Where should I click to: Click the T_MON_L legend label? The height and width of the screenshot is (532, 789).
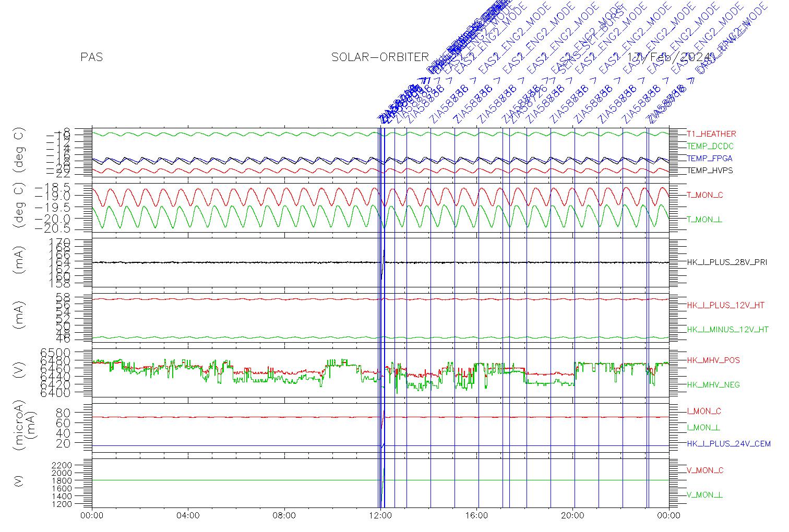pos(704,220)
